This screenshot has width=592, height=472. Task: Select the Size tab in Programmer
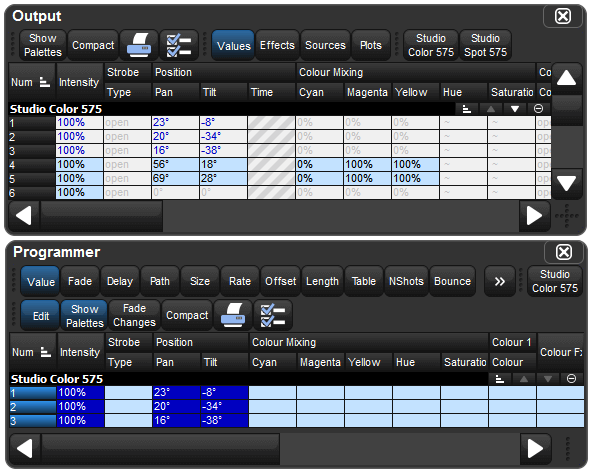[x=200, y=281]
